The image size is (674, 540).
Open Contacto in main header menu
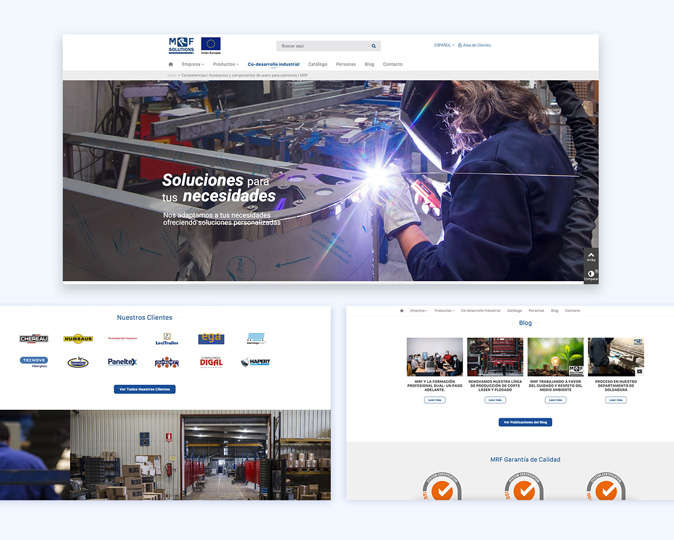click(x=392, y=64)
